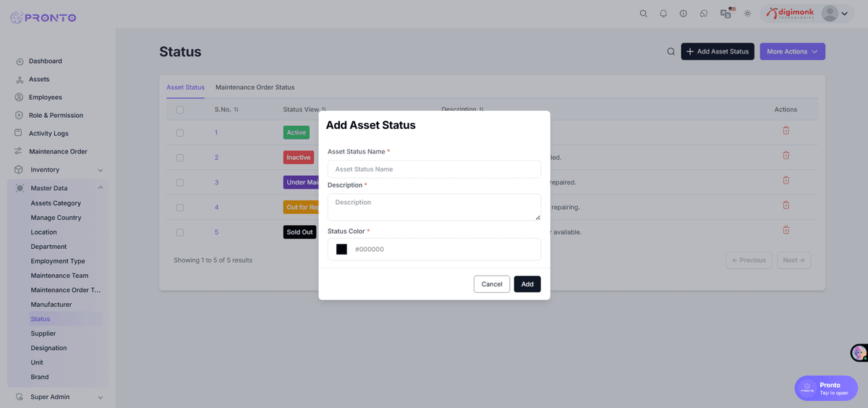Open Dashboard from the sidebar
Viewport: 868px width, 408px height.
coord(45,61)
